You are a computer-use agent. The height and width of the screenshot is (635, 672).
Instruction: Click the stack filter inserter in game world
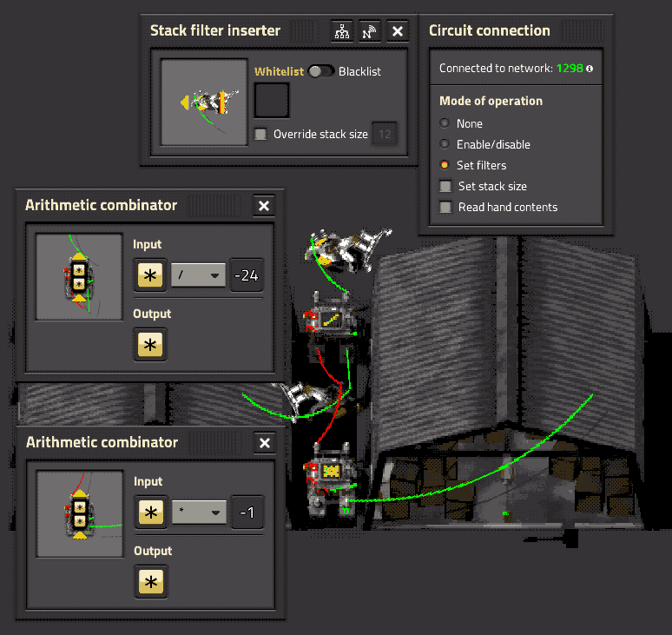click(347, 250)
